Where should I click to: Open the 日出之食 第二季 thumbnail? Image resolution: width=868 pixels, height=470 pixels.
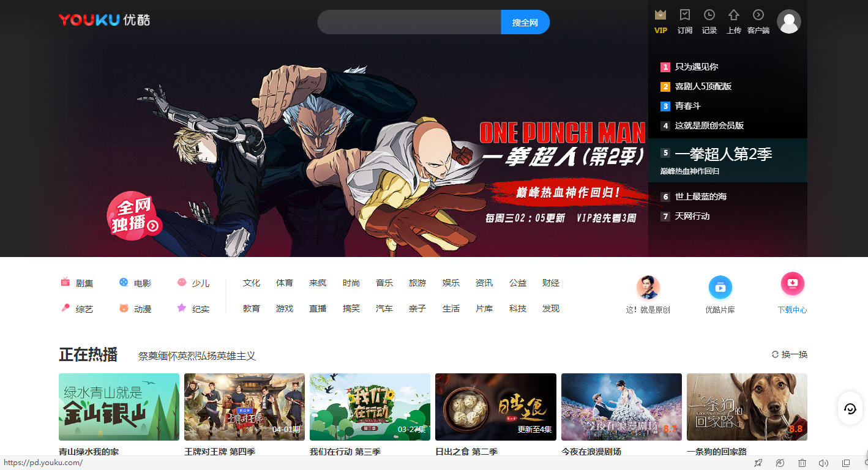point(495,406)
